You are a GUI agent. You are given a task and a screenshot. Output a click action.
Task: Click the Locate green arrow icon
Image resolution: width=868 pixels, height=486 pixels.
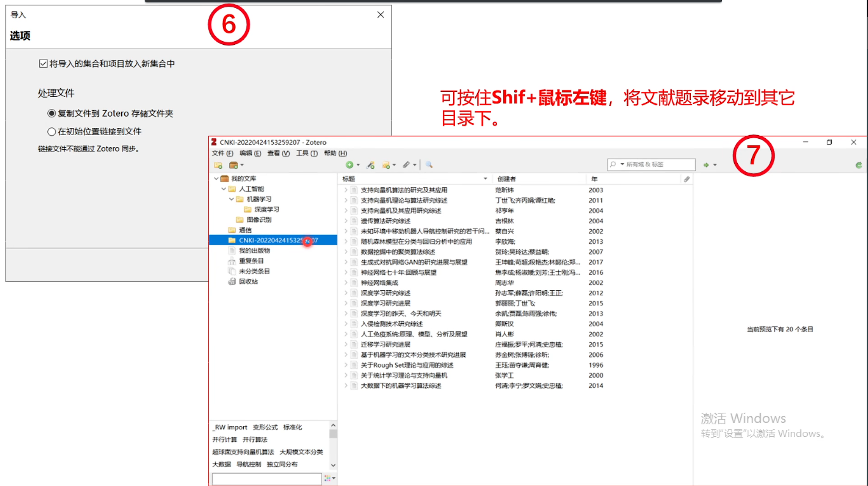click(x=706, y=165)
